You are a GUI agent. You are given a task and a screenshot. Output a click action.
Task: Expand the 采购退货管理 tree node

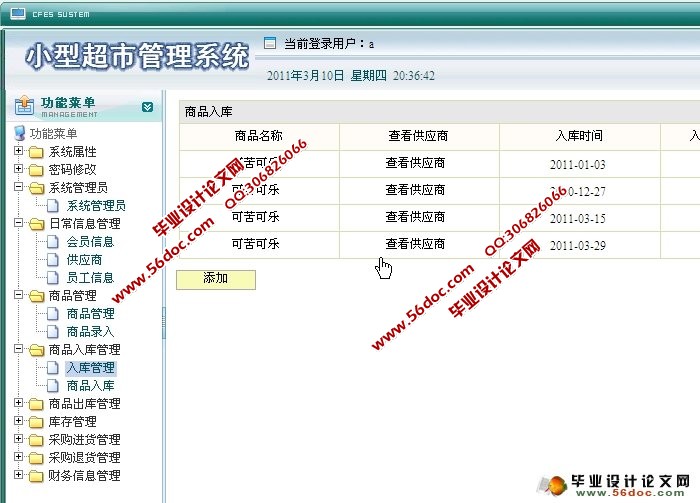(18, 457)
